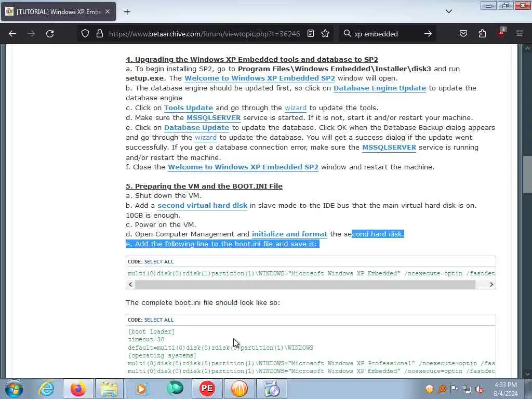Click SELECT ALL on the complete boot.ini code box
This screenshot has height=399, width=532.
pos(159,320)
